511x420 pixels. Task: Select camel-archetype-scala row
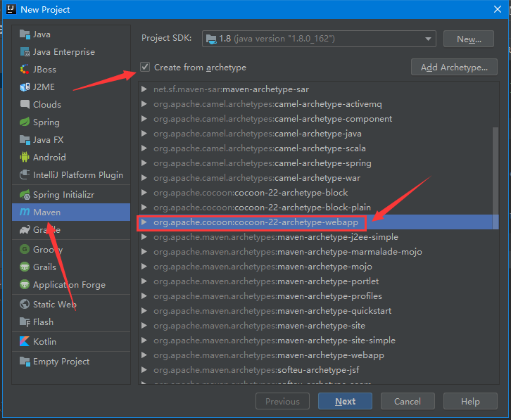click(319, 148)
